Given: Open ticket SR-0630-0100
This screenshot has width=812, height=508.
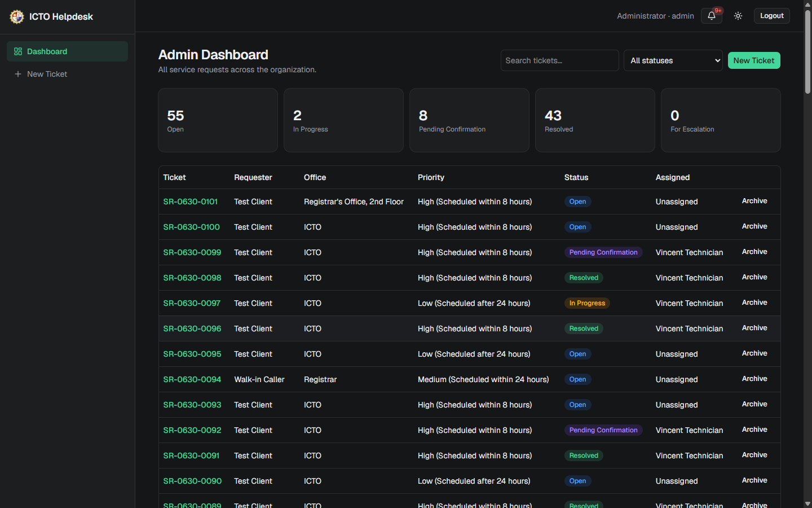Looking at the screenshot, I should coord(191,227).
